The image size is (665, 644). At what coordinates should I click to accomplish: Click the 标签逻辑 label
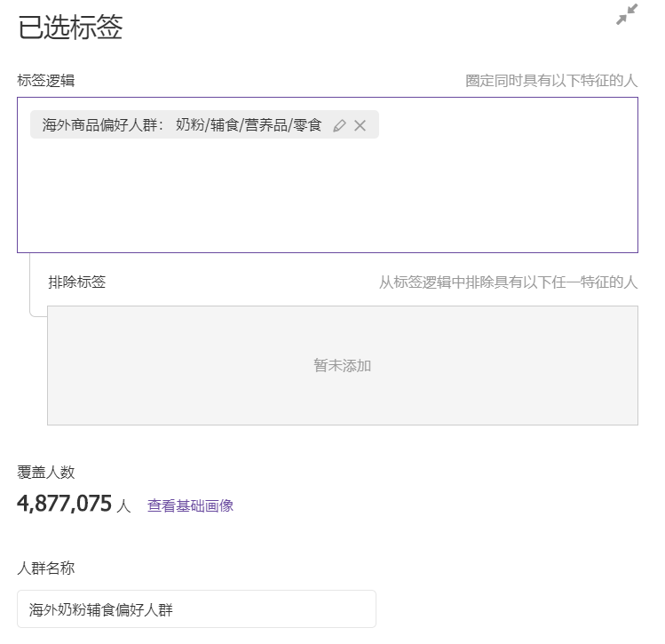click(x=46, y=80)
